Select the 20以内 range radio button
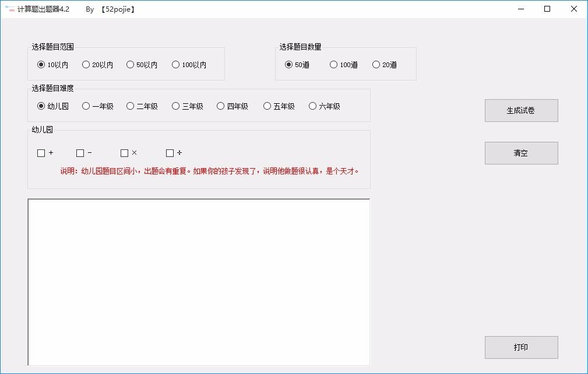 (86, 65)
